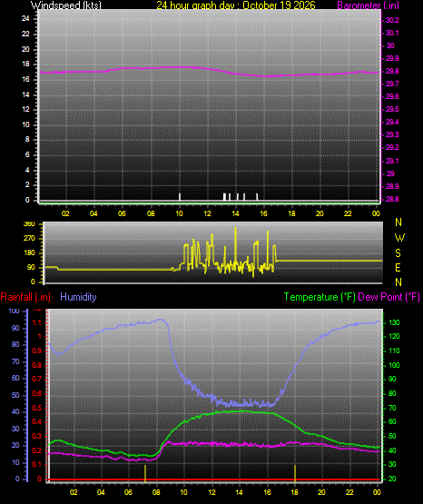This screenshot has height=504, width=423.
Task: Click the "Temperature (°F)" green legend label
Action: (320, 297)
